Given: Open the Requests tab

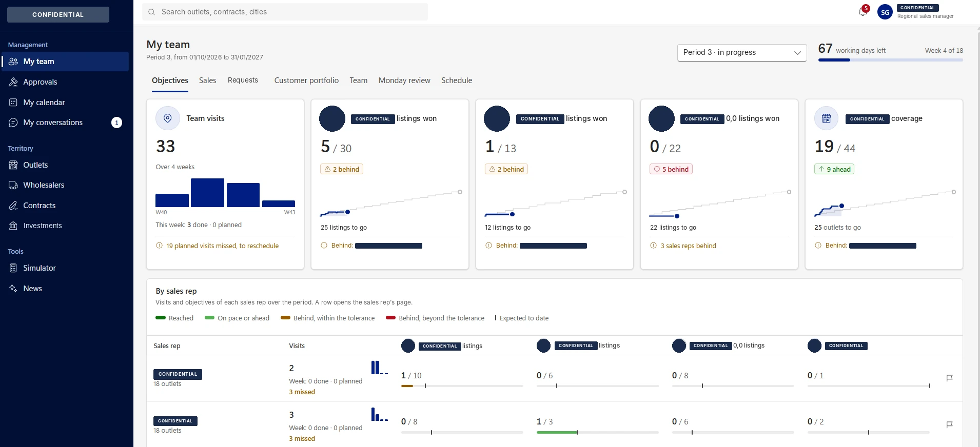Looking at the screenshot, I should 243,80.
